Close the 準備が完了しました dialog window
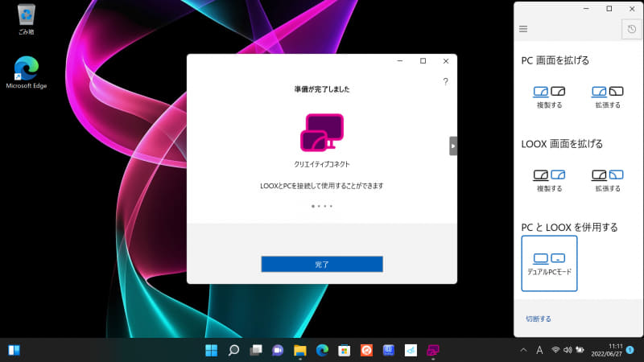 coord(446,61)
